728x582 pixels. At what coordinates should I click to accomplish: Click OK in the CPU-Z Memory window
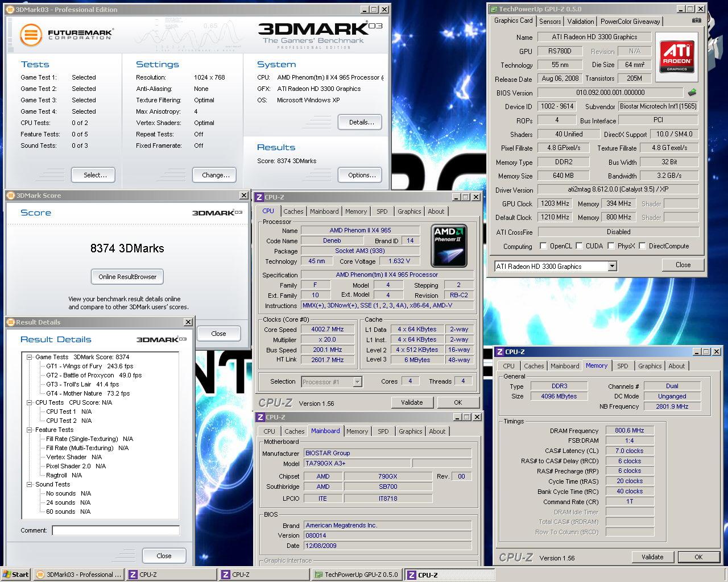(698, 557)
